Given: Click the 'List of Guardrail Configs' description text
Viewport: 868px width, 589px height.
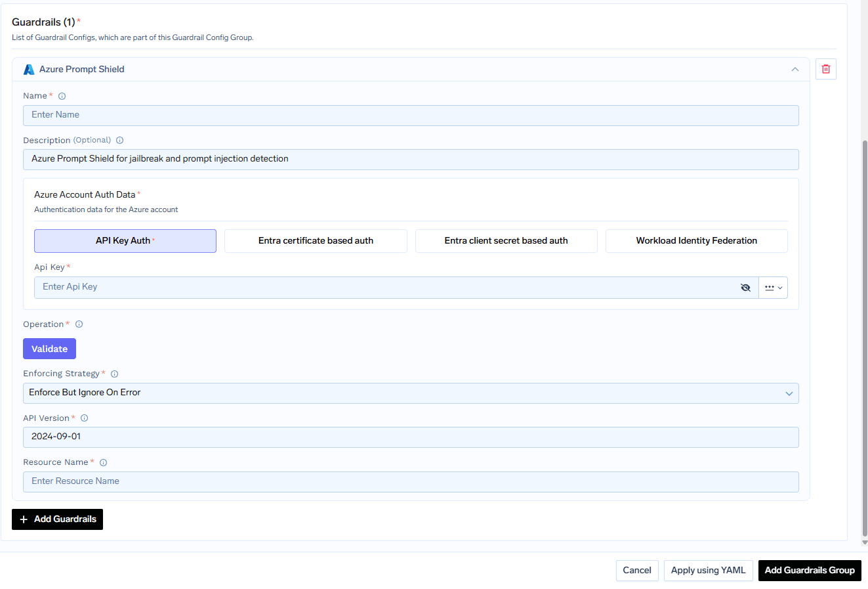Looking at the screenshot, I should point(133,37).
